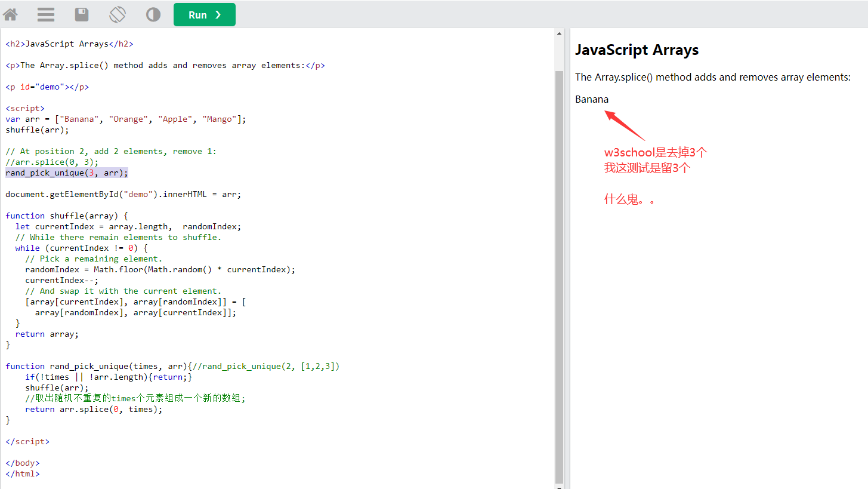Click the 'if(!times || !arr.length)' line
This screenshot has width=868, height=489.
109,377
